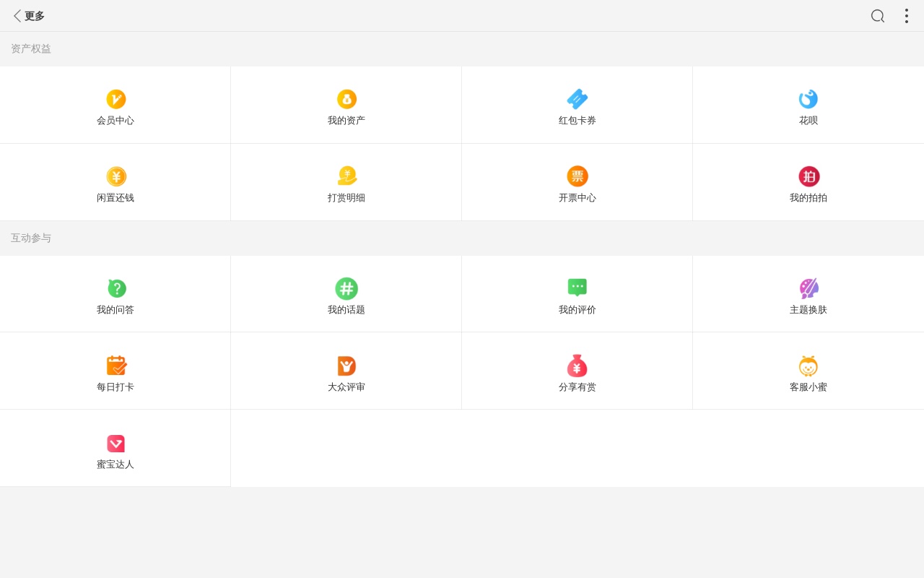Tap the 我的问答 label
This screenshot has height=578, width=924.
[115, 310]
